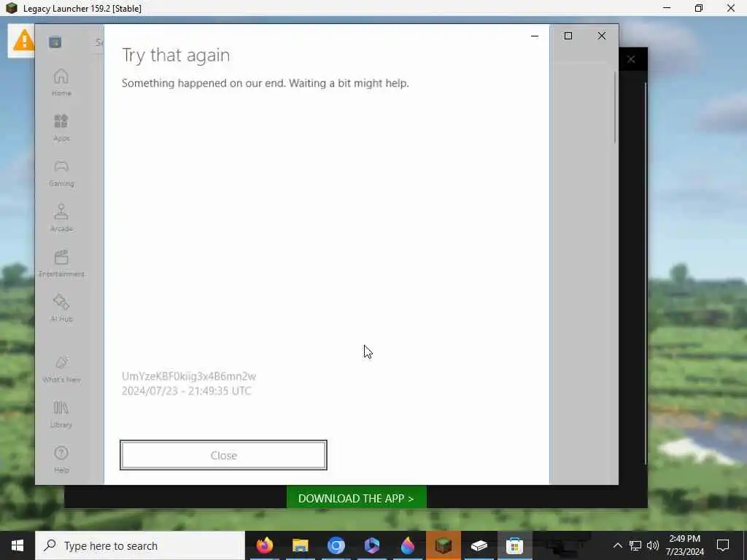Open the purple hexagonal Copilot taskbar icon
Viewport: 747px width, 560px height.
371,545
